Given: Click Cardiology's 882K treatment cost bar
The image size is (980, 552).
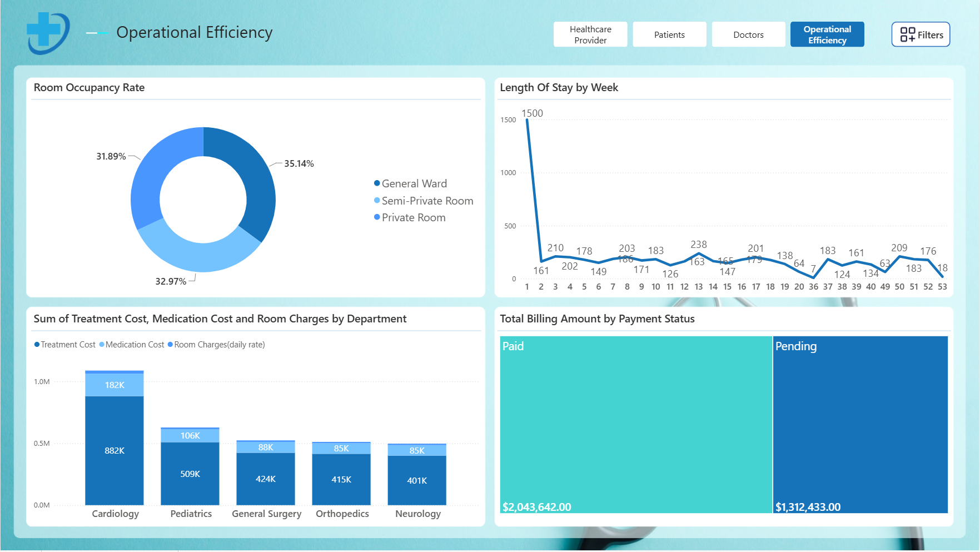Looking at the screenshot, I should coord(115,450).
